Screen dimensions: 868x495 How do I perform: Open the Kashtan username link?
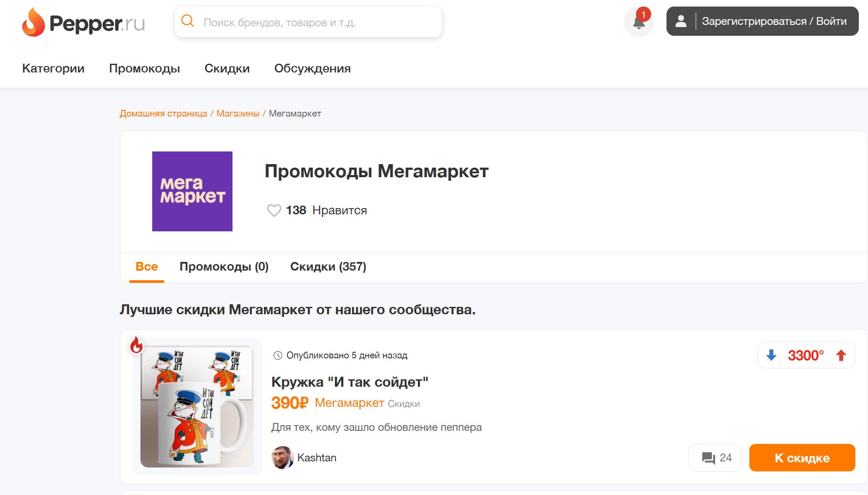coord(317,457)
